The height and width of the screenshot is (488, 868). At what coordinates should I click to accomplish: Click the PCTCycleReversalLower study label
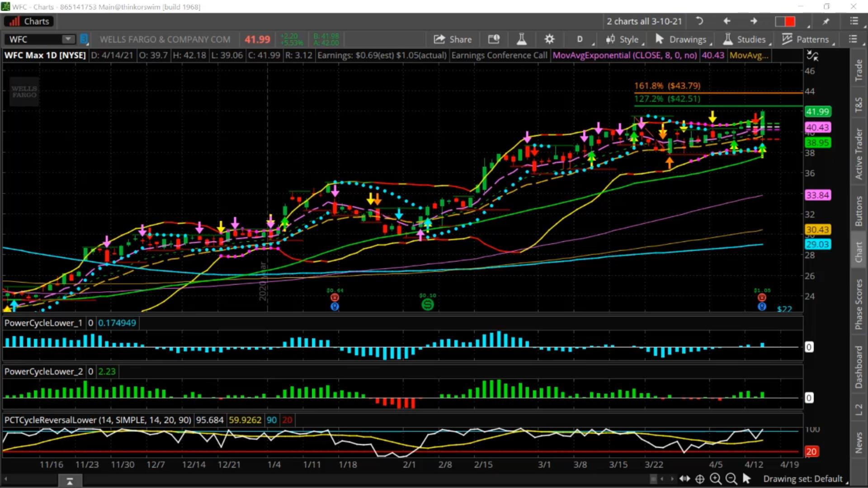click(x=98, y=420)
